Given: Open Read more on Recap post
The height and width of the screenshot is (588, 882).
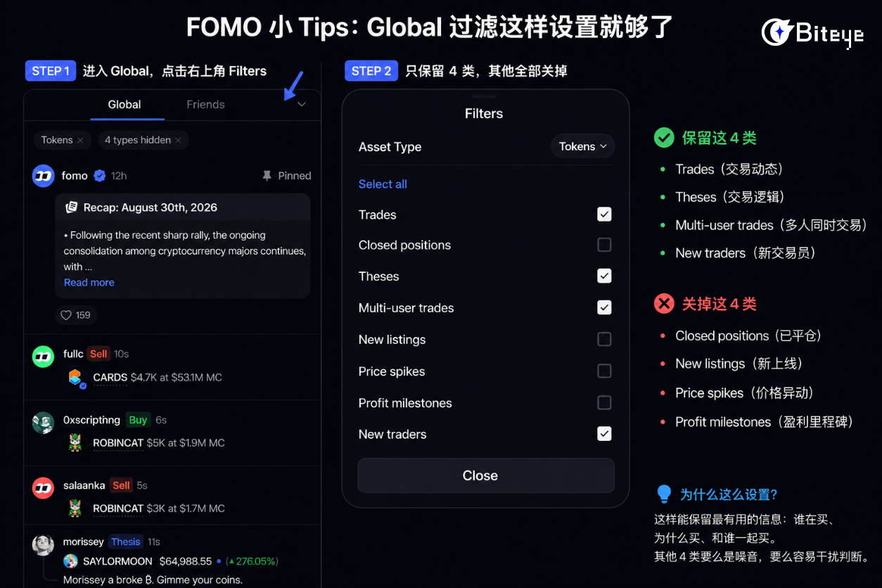Looking at the screenshot, I should pyautogui.click(x=89, y=282).
